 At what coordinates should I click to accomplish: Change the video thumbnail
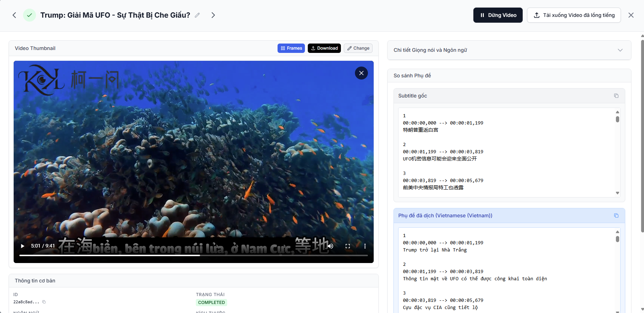click(x=358, y=48)
